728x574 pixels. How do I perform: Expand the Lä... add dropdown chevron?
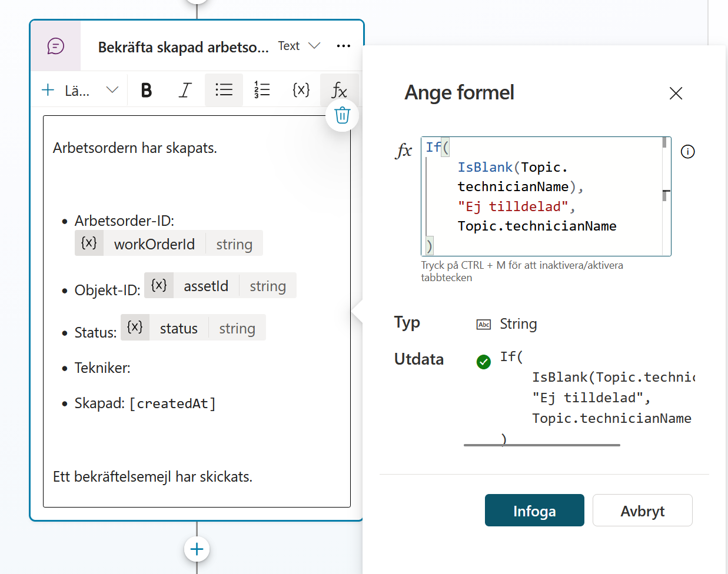112,90
